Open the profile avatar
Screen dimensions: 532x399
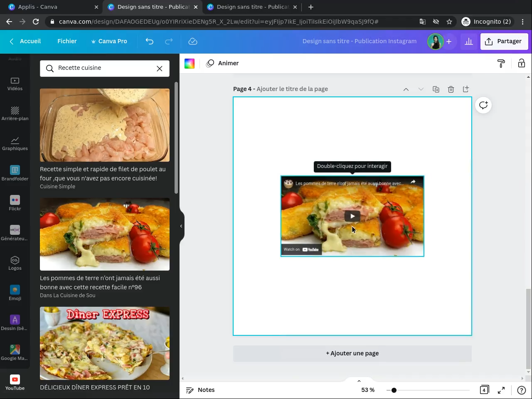[x=436, y=41]
